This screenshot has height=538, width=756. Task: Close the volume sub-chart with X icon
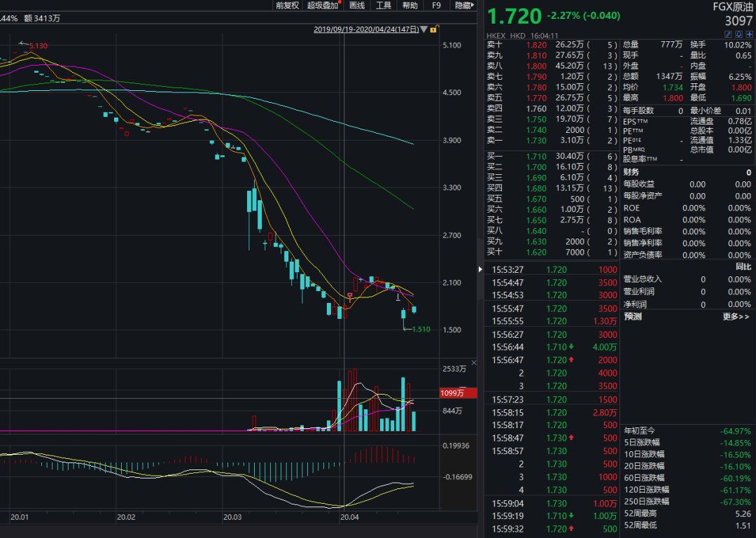[x=474, y=362]
